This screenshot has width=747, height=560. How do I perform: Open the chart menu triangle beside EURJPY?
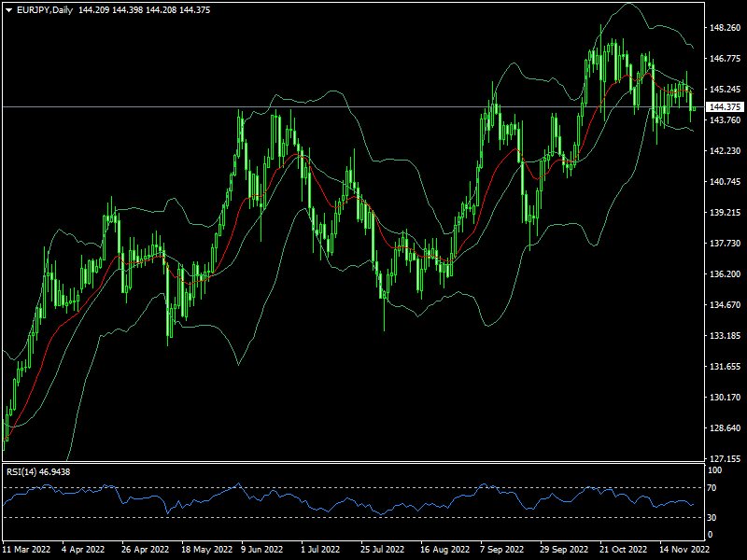point(9,10)
